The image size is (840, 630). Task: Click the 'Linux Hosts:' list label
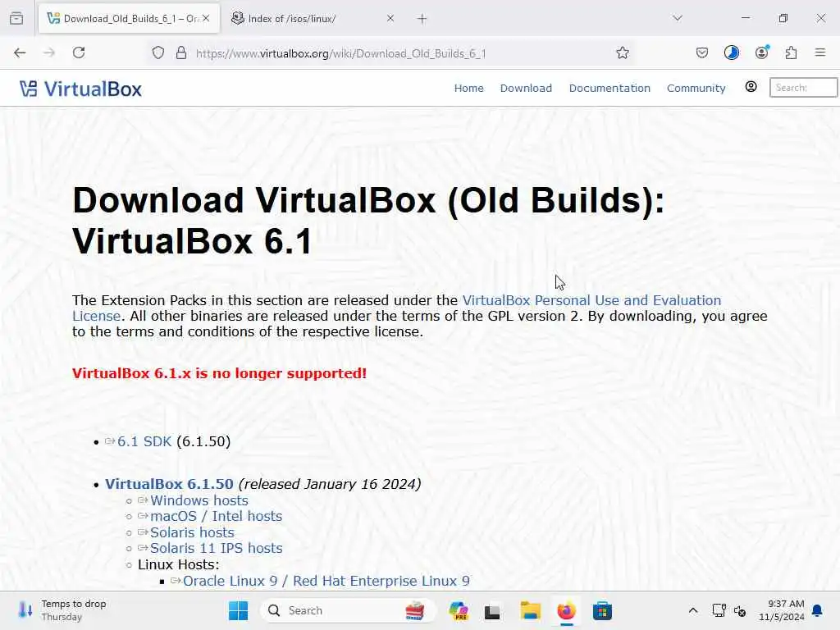178,564
